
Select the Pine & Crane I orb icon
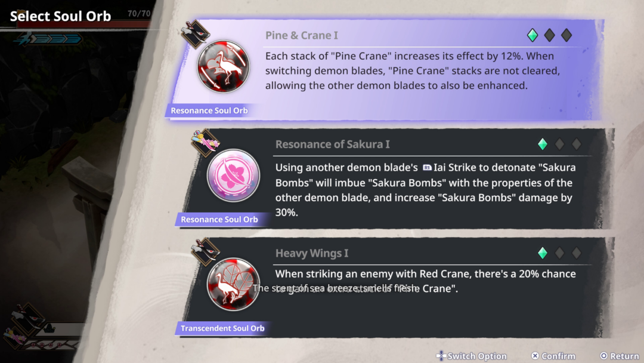[x=224, y=66]
